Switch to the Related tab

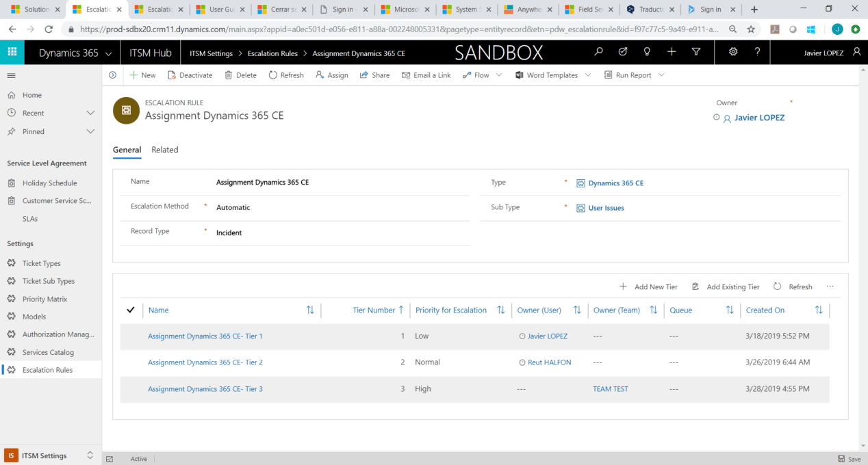165,150
